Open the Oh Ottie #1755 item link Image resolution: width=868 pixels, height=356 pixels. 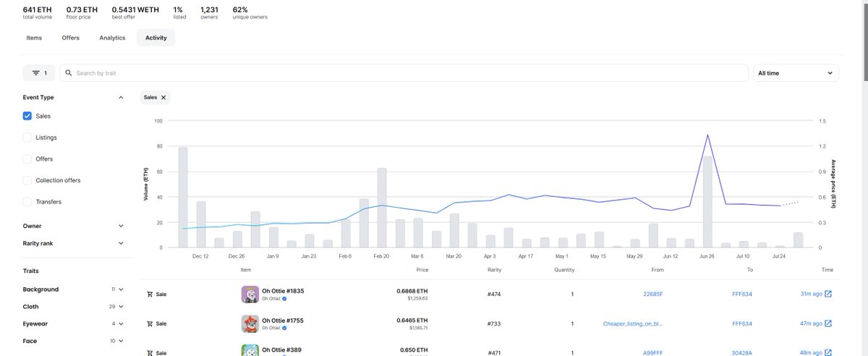[283, 320]
